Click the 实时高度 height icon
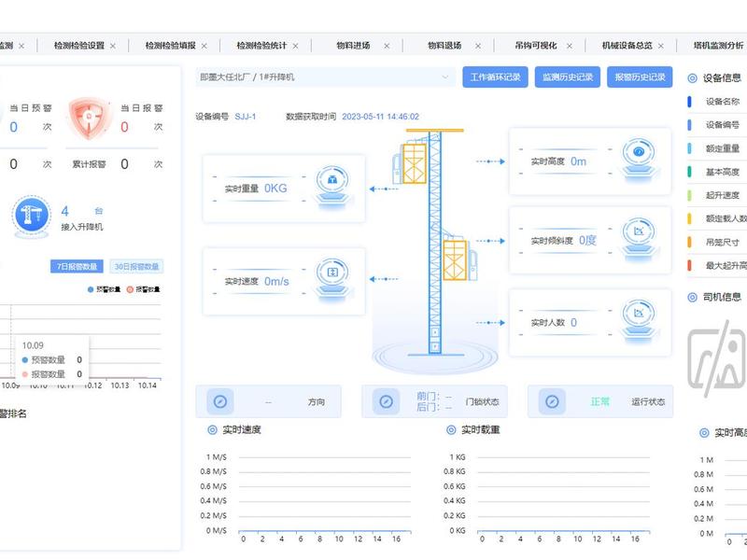This screenshot has width=747, height=560. [639, 159]
